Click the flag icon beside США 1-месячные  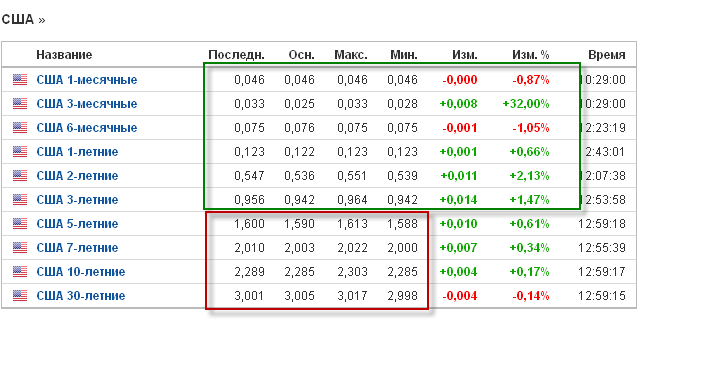click(20, 79)
